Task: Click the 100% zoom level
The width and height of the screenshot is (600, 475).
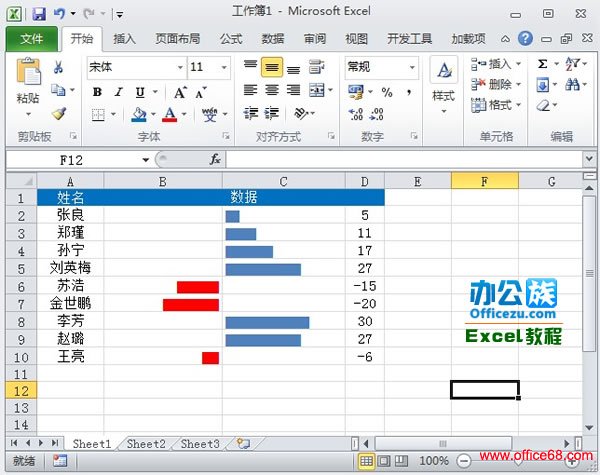Action: (433, 461)
